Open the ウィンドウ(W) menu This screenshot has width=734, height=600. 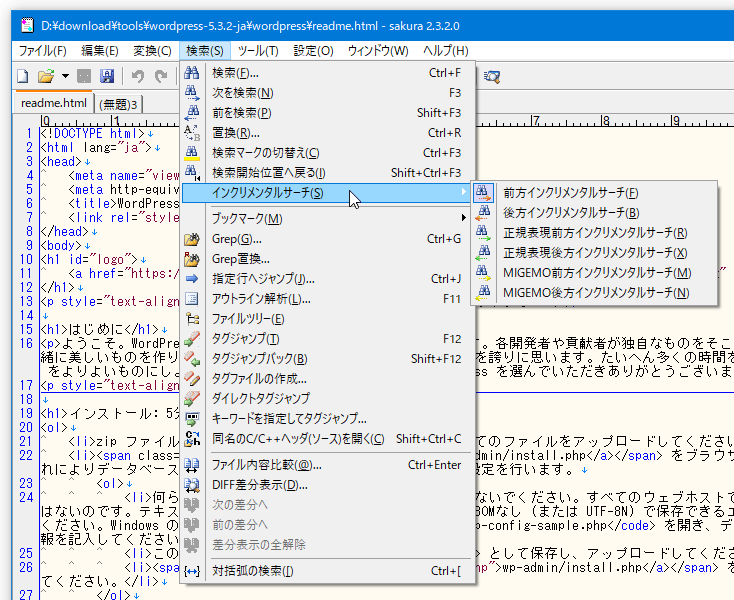click(x=378, y=51)
